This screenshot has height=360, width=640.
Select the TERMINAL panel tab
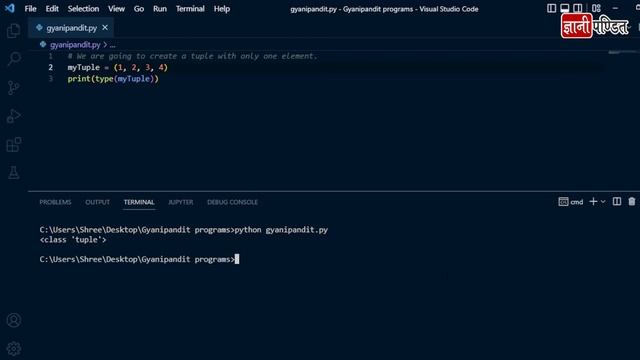point(139,202)
